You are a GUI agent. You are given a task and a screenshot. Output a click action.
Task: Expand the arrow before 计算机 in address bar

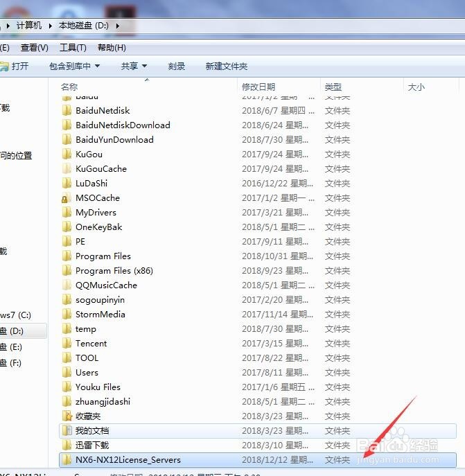(x=8, y=26)
